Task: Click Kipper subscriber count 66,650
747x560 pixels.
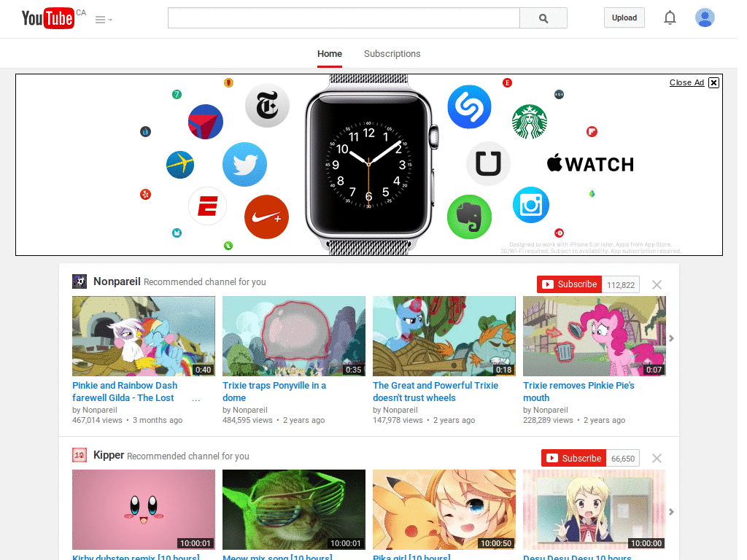Action: [623, 459]
